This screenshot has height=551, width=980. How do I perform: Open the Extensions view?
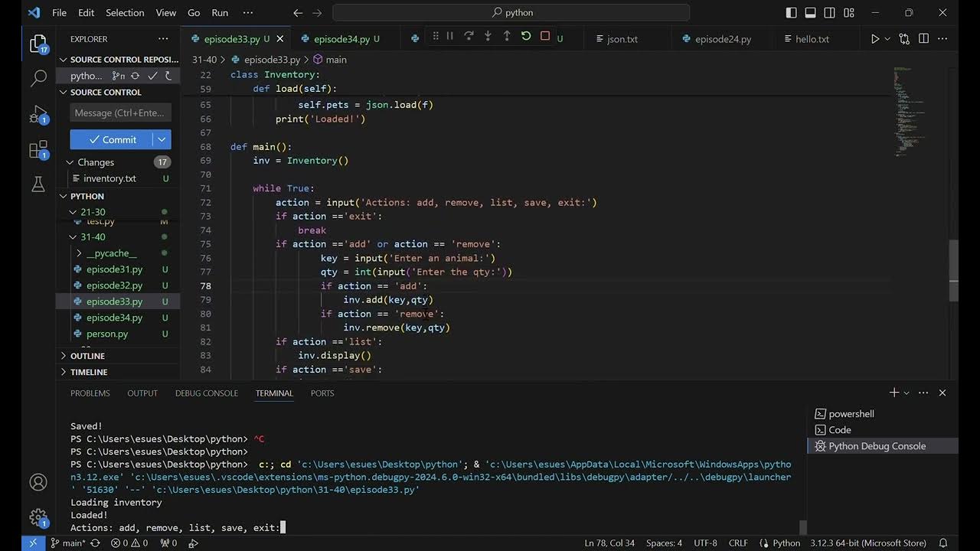tap(38, 149)
